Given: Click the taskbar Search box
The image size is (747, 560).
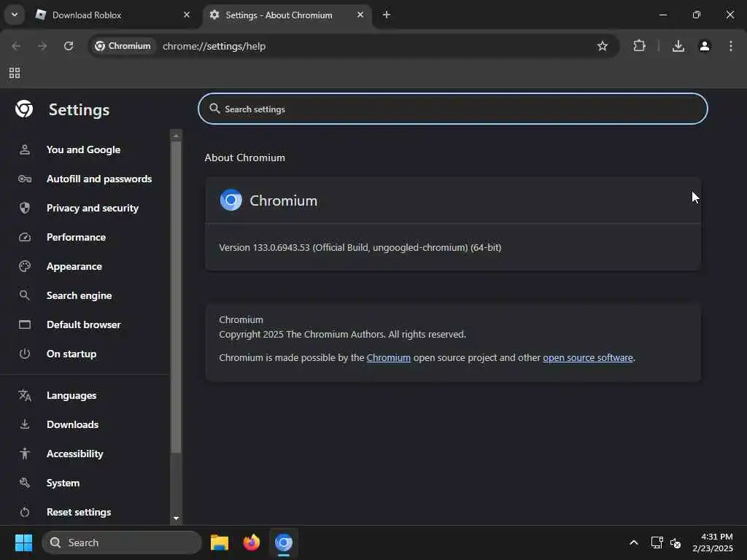Looking at the screenshot, I should [122, 542].
